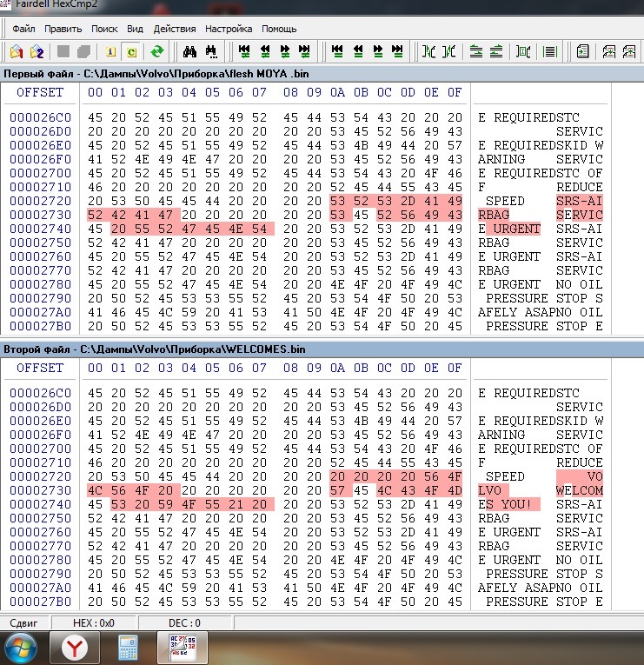The image size is (644, 665).
Task: Click the yellow 'i' info toolbar icon
Action: point(110,52)
